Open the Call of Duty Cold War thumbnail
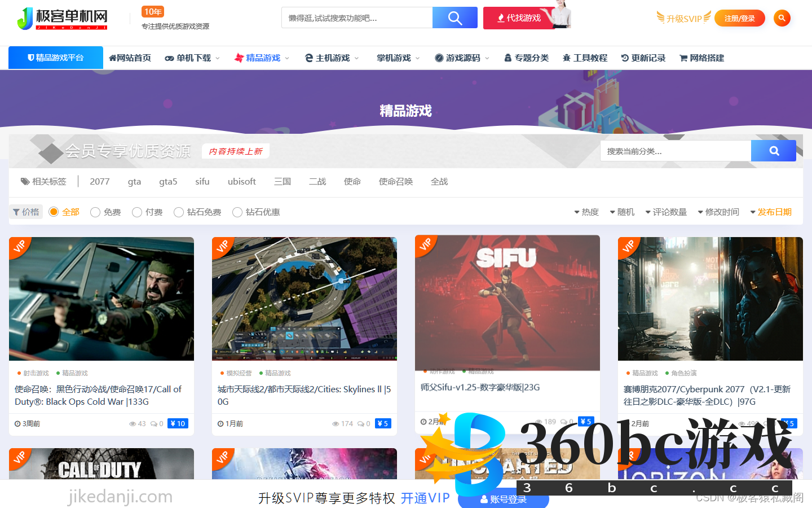Viewport: 812px width, 508px height. pyautogui.click(x=101, y=299)
